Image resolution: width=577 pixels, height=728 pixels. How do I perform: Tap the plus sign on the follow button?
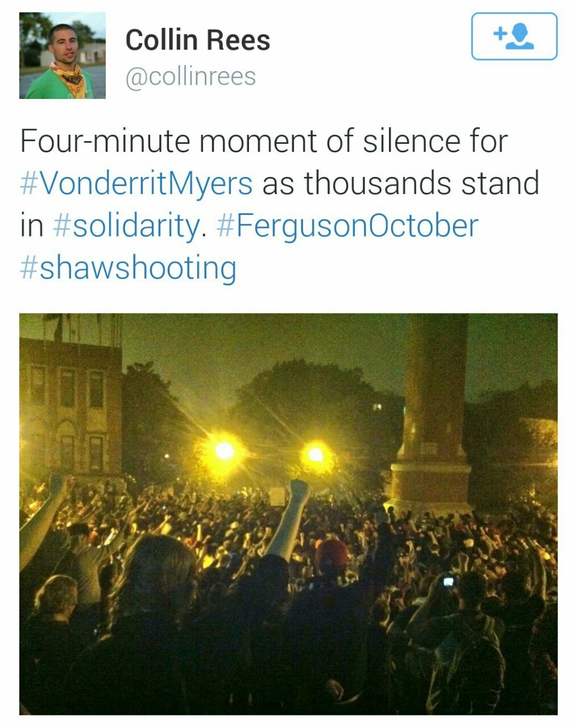[499, 34]
